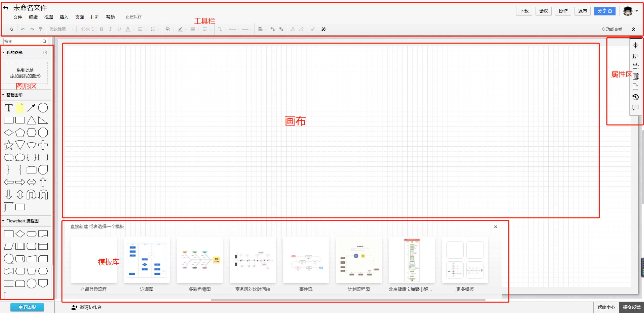
Task: Close the template panel with X
Action: 496,227
